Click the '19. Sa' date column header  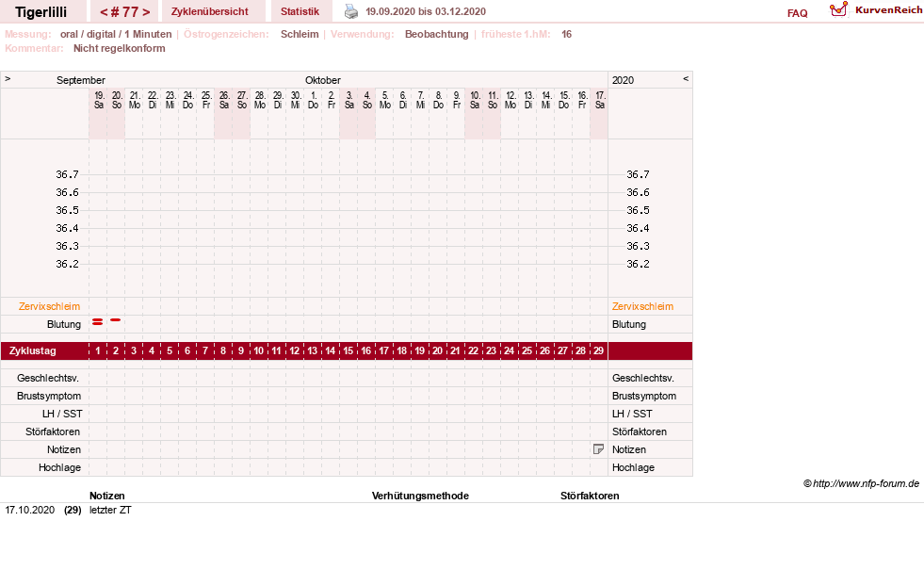point(98,100)
